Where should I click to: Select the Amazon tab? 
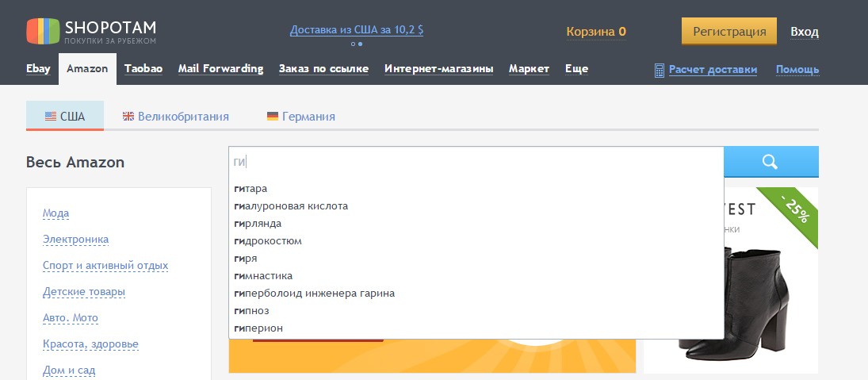click(87, 69)
